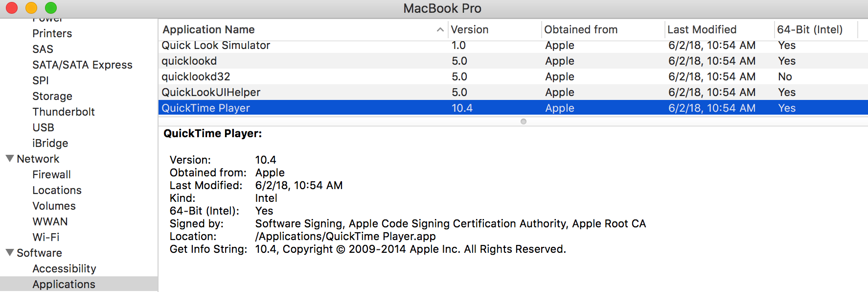The height and width of the screenshot is (292, 868).
Task: Select USB in the sidebar
Action: 44,127
